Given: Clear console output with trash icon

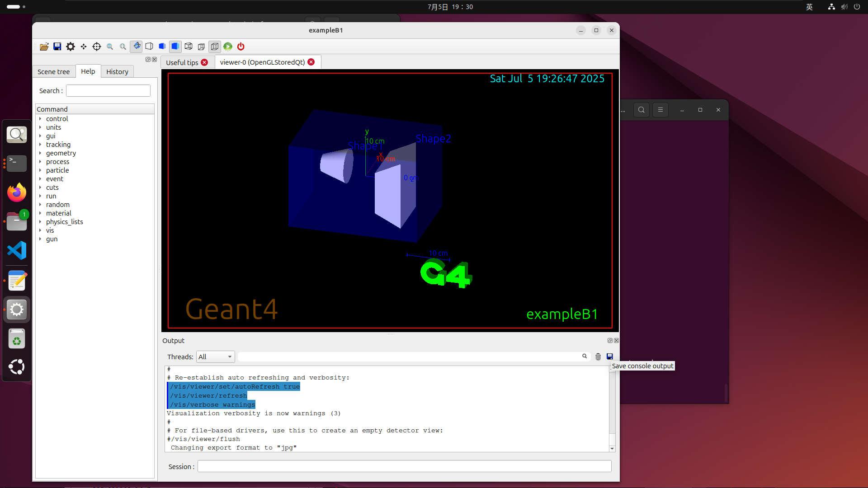Looking at the screenshot, I should click(x=598, y=357).
